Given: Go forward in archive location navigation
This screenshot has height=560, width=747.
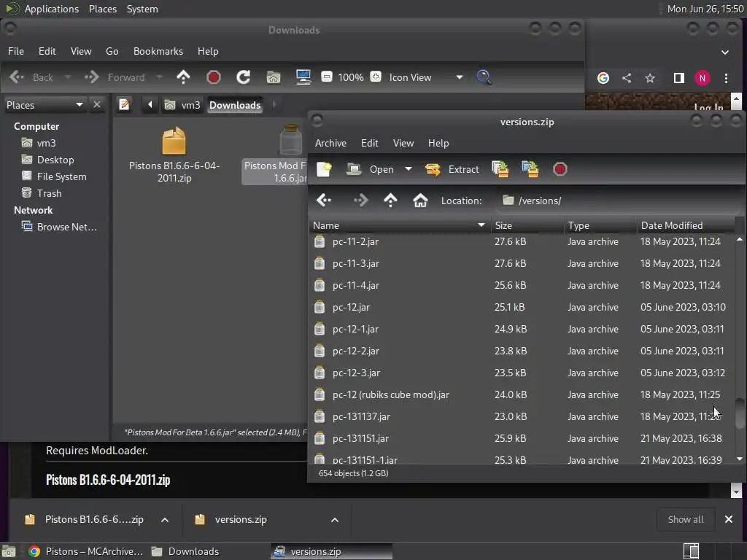Looking at the screenshot, I should 360,201.
